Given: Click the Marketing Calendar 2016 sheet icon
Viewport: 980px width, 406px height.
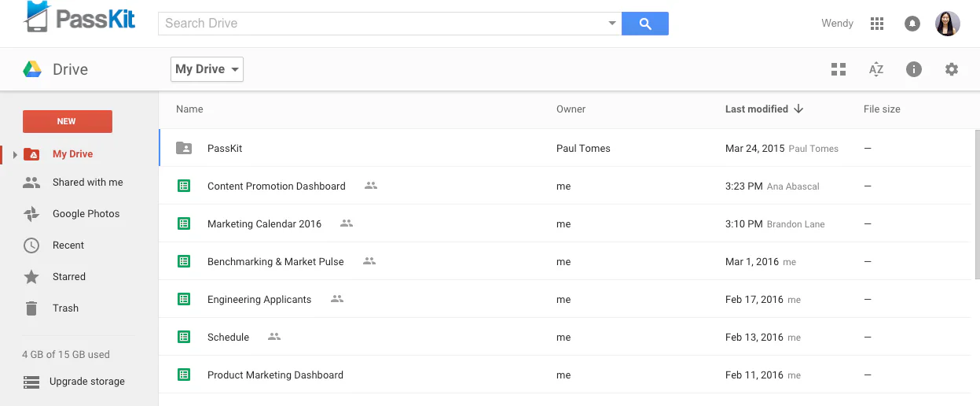Looking at the screenshot, I should pos(184,223).
